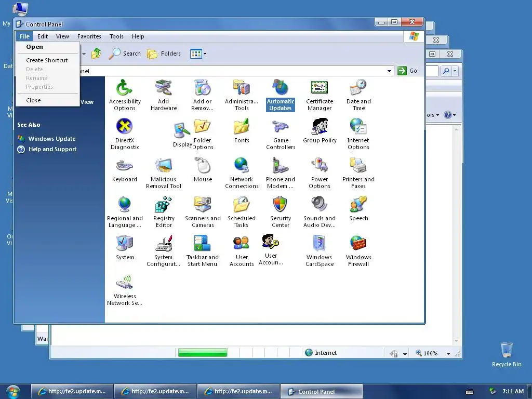
Task: Click the Windows Start orb
Action: click(x=13, y=392)
